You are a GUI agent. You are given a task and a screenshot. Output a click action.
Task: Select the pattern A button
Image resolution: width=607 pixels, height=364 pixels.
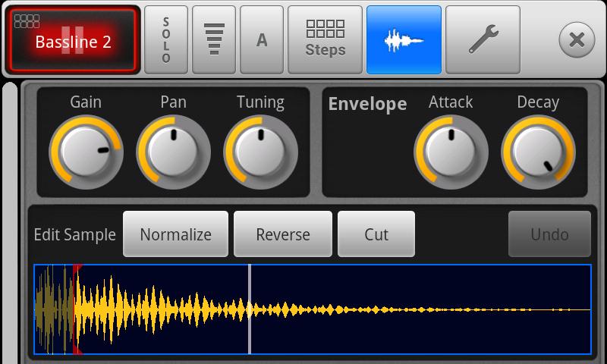point(262,40)
